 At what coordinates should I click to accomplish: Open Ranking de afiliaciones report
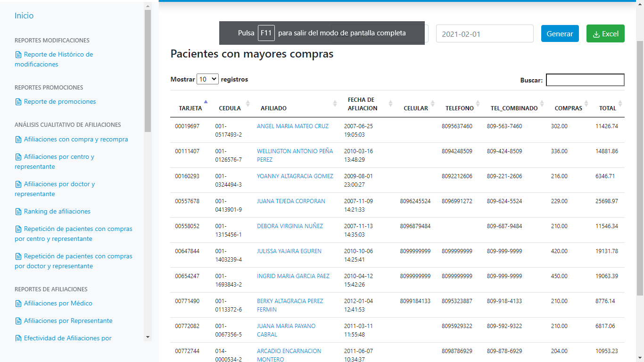click(x=57, y=212)
